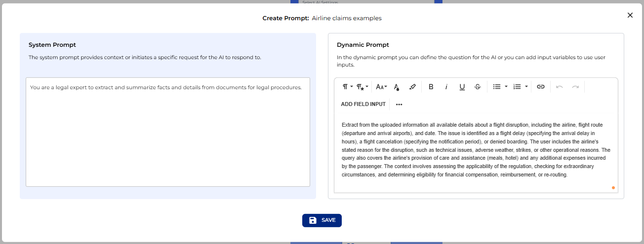Open the paragraph style dropdown with star
Screen dimensions: 644x244
[x=362, y=87]
